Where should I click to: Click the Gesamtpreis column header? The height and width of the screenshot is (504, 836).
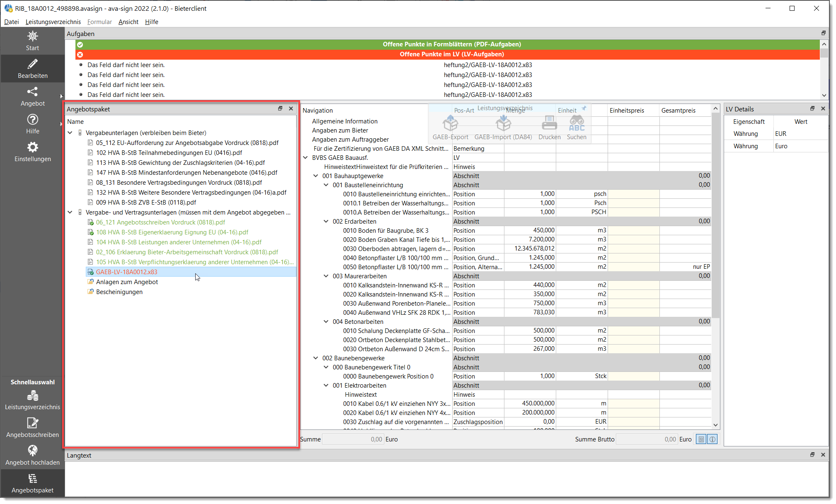click(678, 111)
